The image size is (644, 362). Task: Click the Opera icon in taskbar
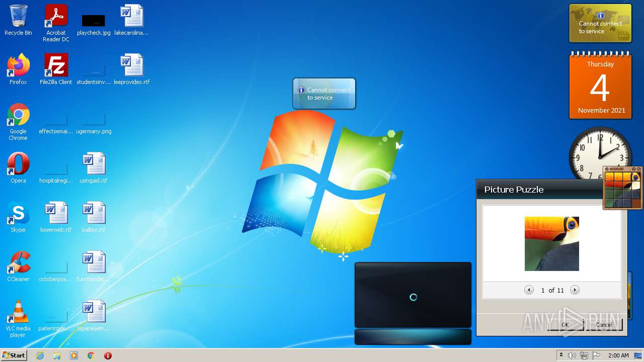coord(108,355)
